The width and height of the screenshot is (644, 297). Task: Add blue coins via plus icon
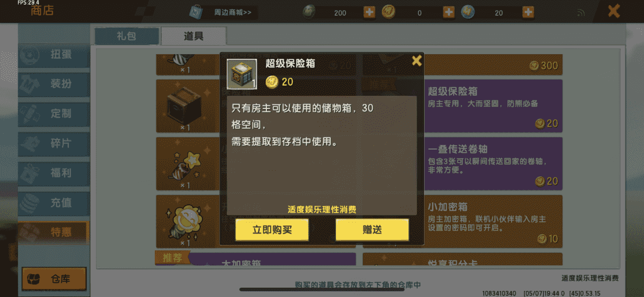[528, 12]
